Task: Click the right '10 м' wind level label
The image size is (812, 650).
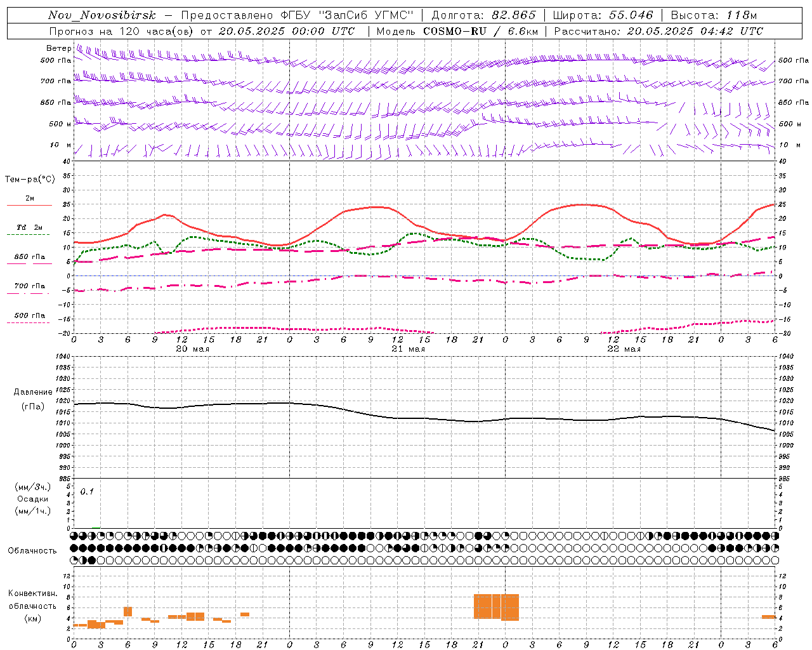Action: coord(789,145)
